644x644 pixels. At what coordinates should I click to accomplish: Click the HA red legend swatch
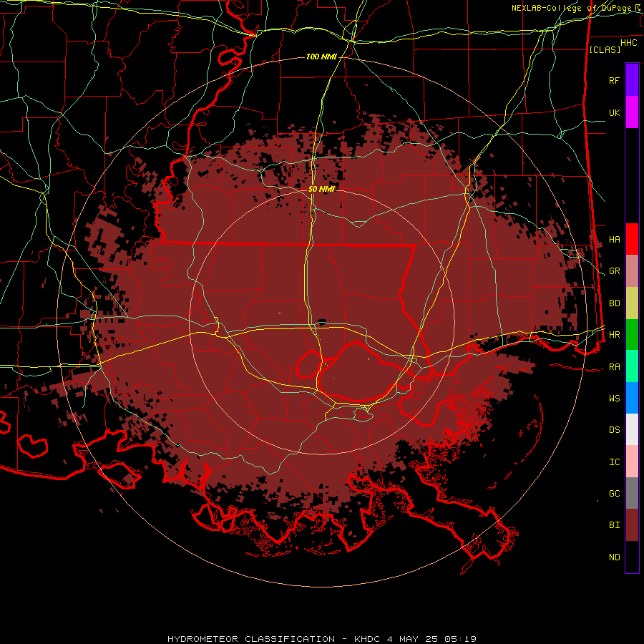pos(632,239)
